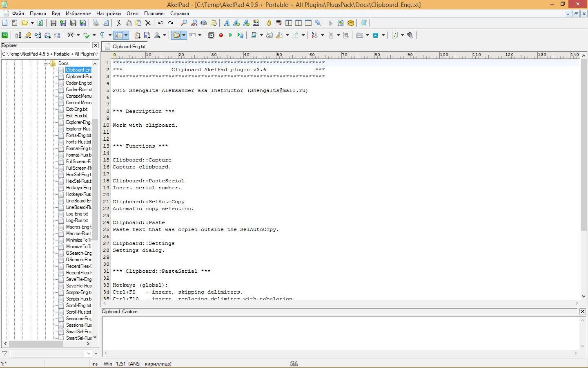Open Replace with the A-B magnifier icon
Viewport: 588px width, 368px height.
click(194, 23)
